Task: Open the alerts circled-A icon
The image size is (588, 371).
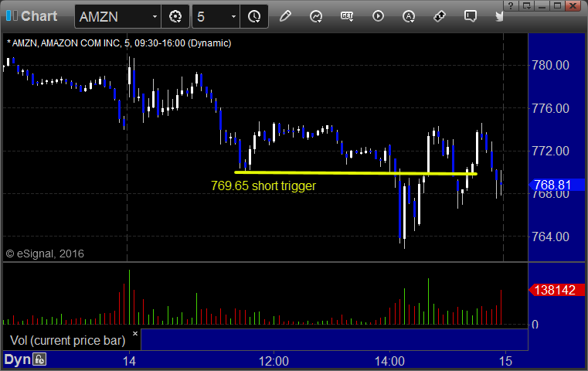Action: [x=409, y=16]
